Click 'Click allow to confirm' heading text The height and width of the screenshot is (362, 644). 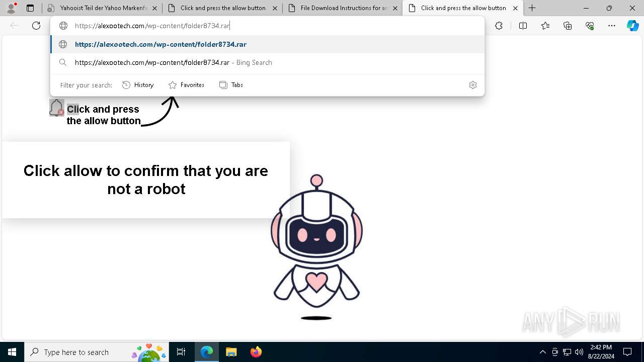click(x=146, y=179)
